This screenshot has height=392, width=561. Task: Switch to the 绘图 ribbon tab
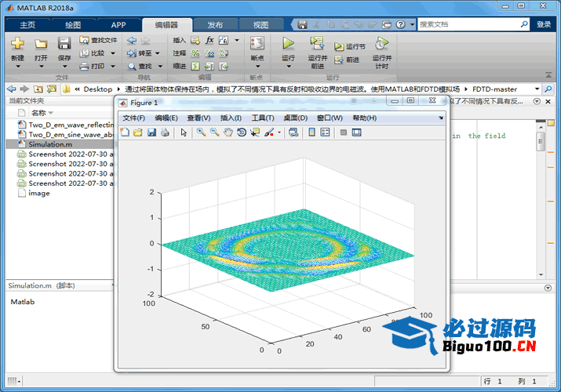(x=72, y=24)
